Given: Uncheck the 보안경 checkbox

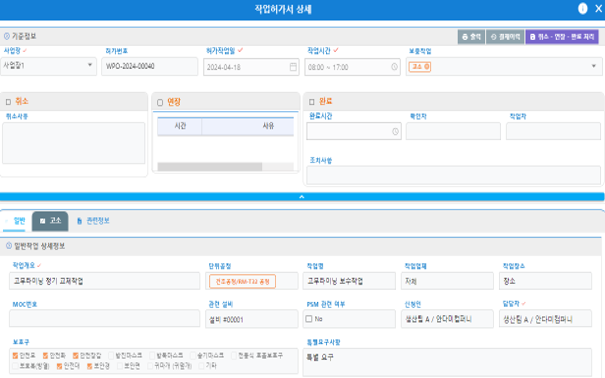Looking at the screenshot, I should [89, 366].
